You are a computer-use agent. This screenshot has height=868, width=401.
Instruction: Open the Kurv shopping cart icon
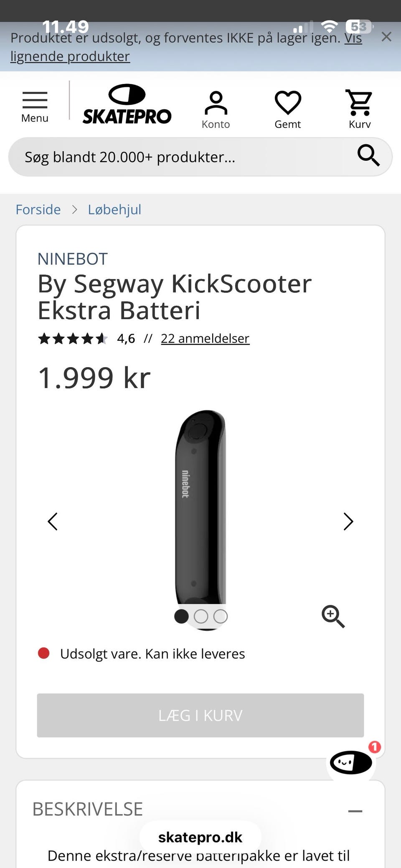359,109
